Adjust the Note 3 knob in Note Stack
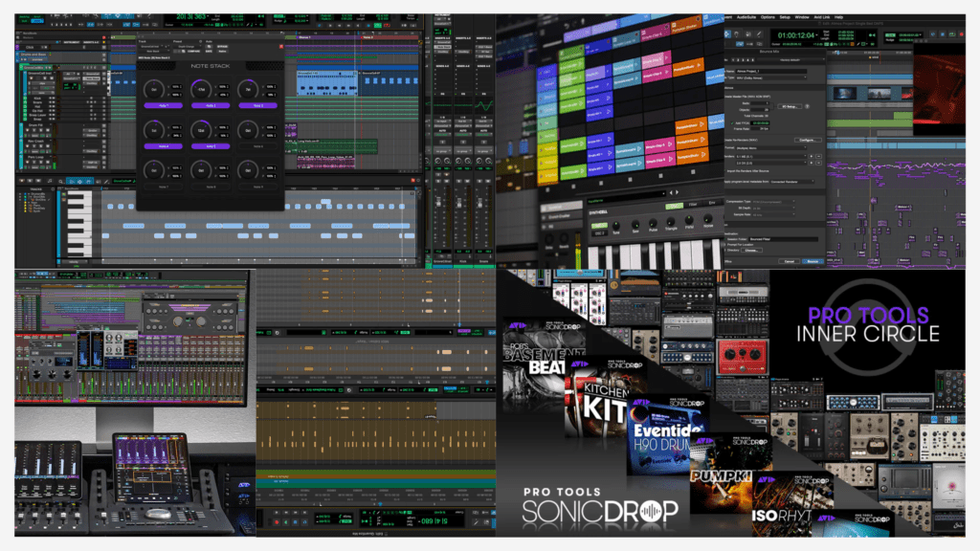 pos(248,90)
